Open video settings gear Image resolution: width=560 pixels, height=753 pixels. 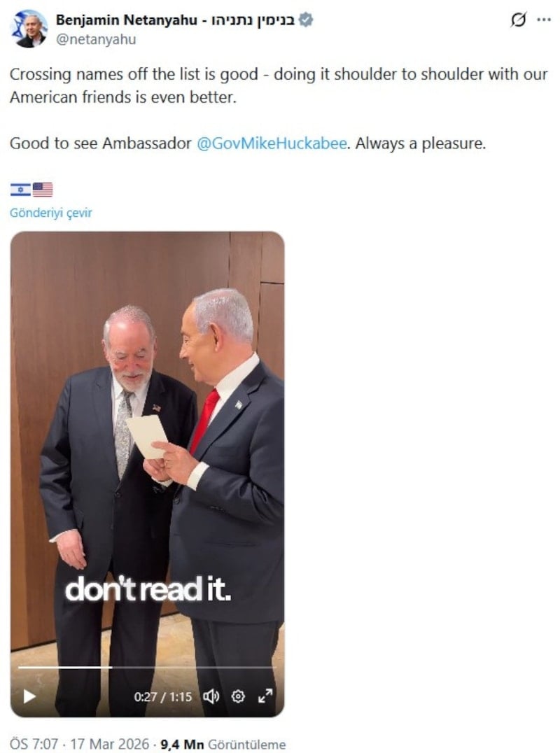click(x=238, y=696)
